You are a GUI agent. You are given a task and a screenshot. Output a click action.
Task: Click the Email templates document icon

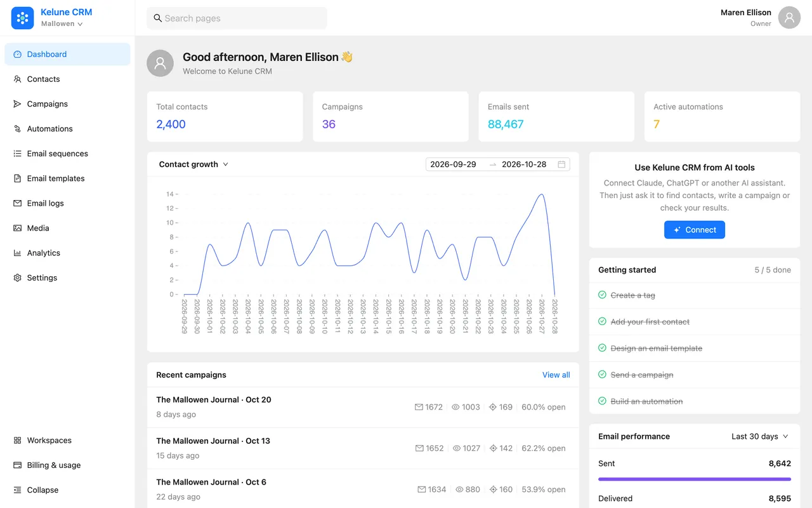tap(18, 178)
